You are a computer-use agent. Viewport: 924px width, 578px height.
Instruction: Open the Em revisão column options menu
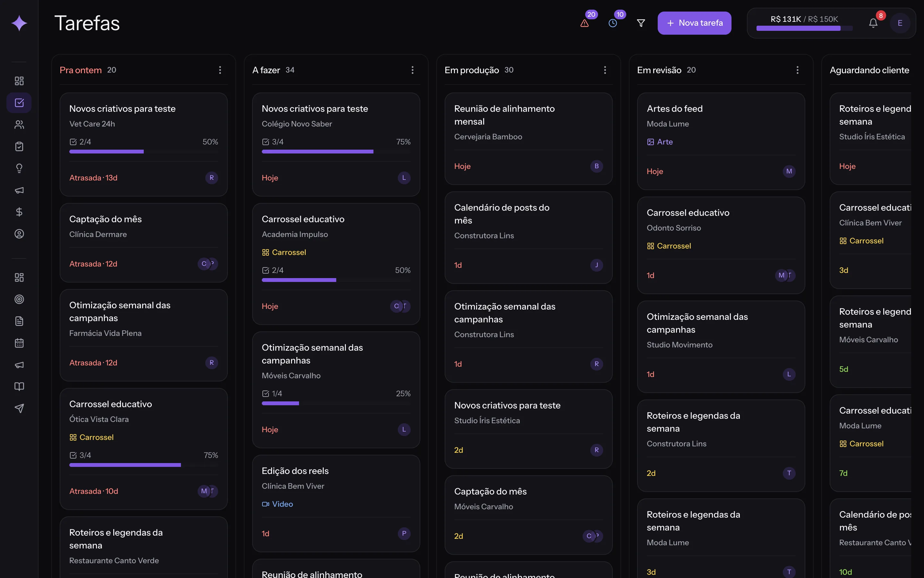797,70
